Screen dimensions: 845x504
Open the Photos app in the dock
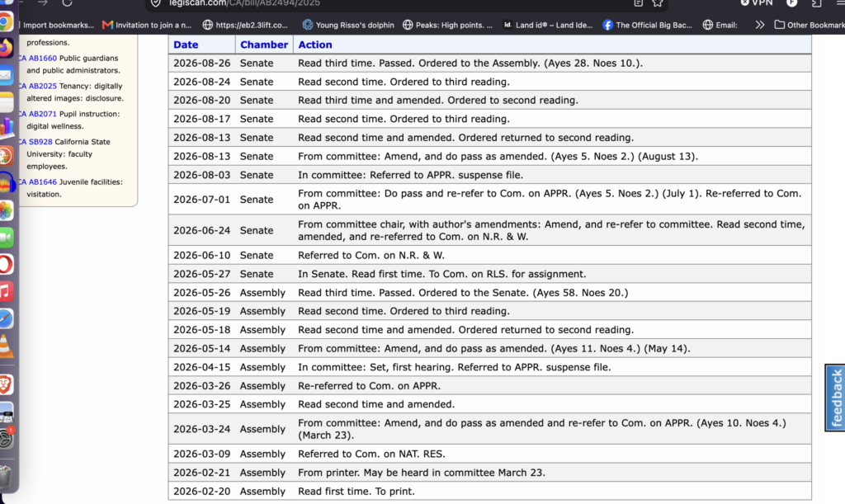coord(6,210)
